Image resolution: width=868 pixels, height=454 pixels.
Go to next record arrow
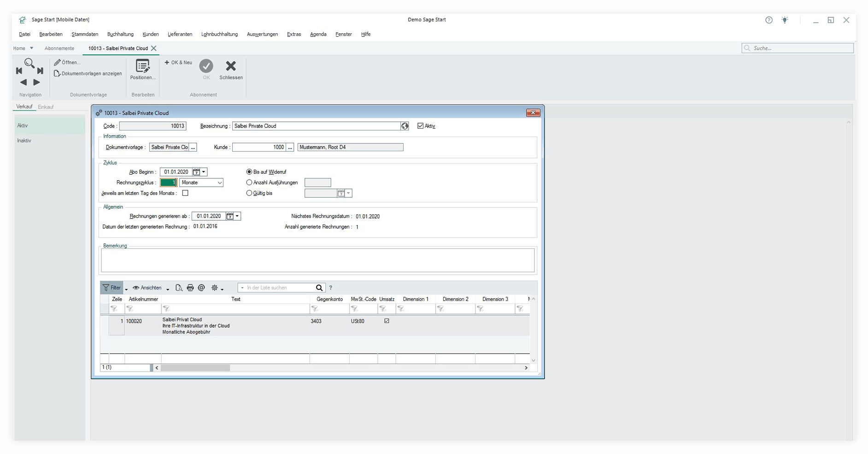pyautogui.click(x=37, y=82)
